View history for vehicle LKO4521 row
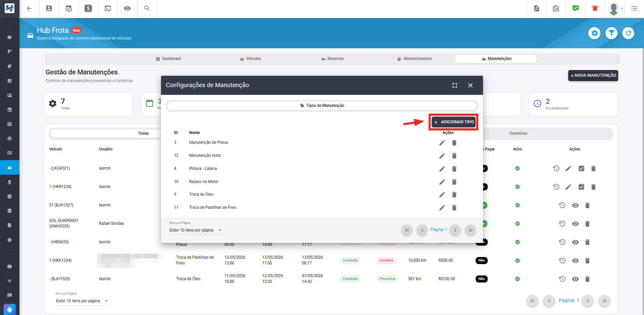The height and width of the screenshot is (315, 644). tap(556, 169)
